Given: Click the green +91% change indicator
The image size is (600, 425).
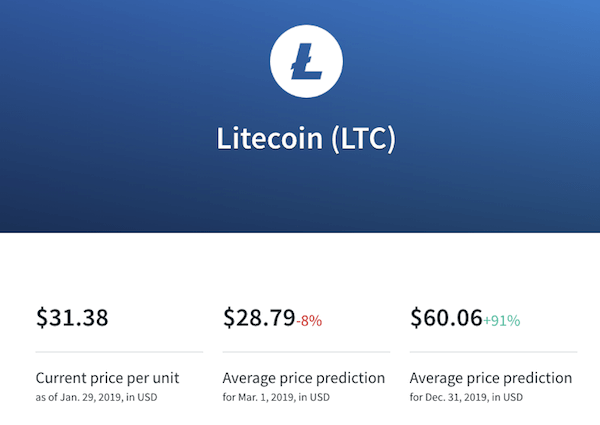Looking at the screenshot, I should tap(502, 321).
